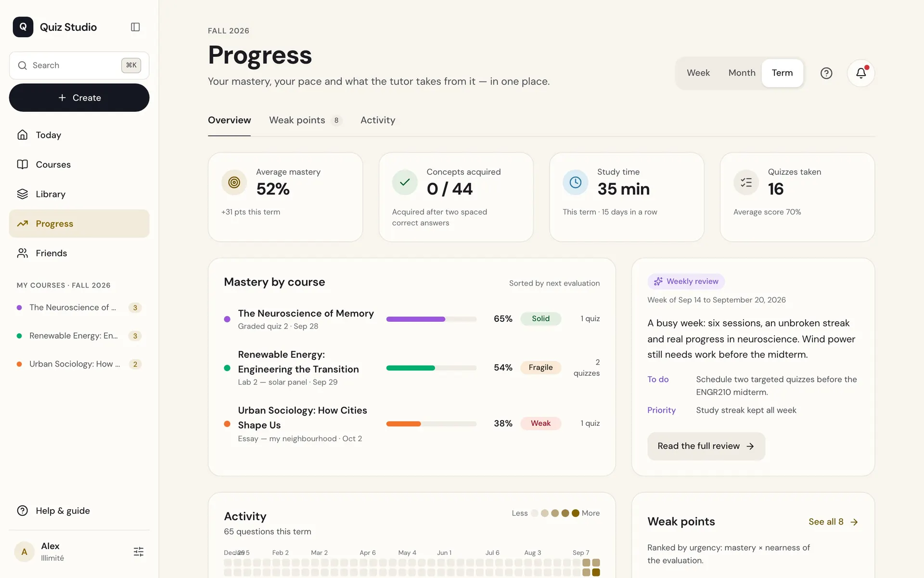Click the 2 quizzes label
Viewport: 924px width, 578px height.
587,368
